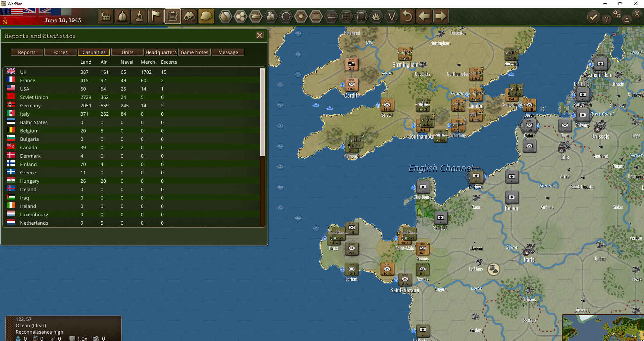Viewport: 644px width, 341px height.
Task: Select the unit counter at Cardiff
Action: 352,85
